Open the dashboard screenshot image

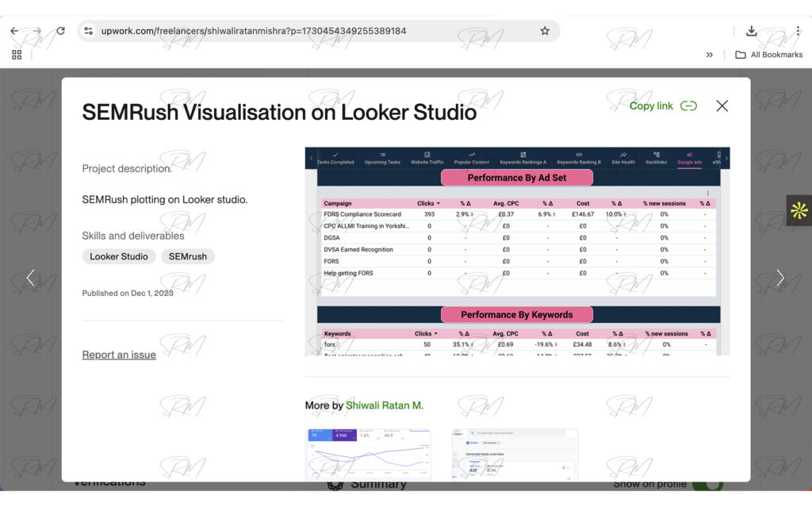(517, 251)
